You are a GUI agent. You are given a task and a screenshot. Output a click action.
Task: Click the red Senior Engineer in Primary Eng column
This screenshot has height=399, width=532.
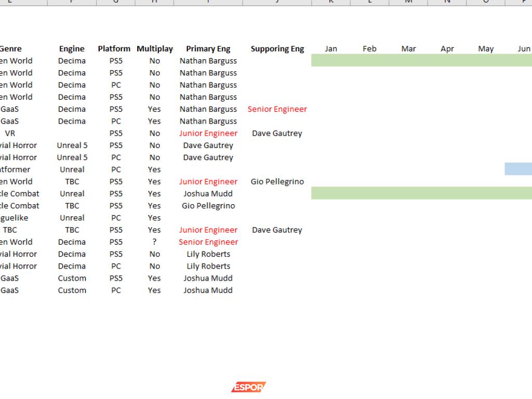pos(208,242)
